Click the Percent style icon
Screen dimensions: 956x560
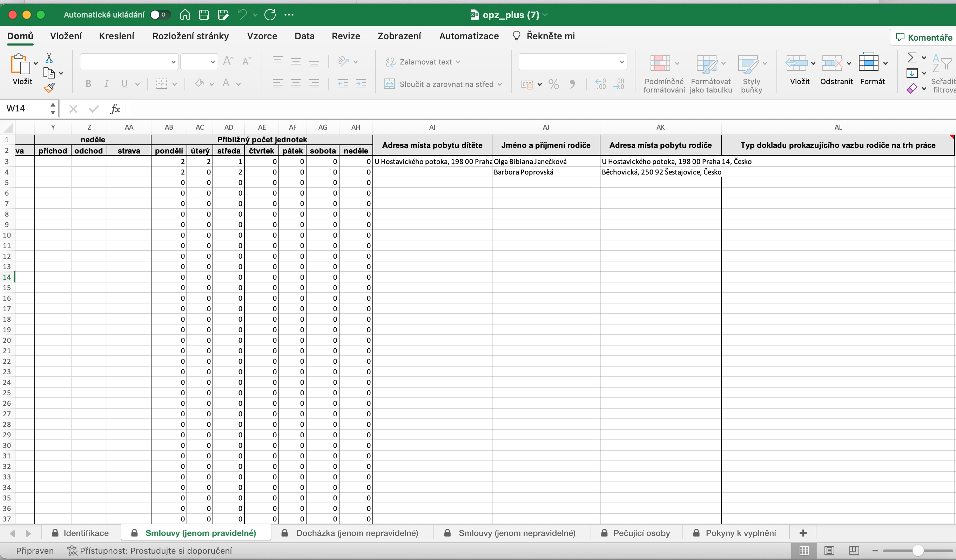point(553,84)
